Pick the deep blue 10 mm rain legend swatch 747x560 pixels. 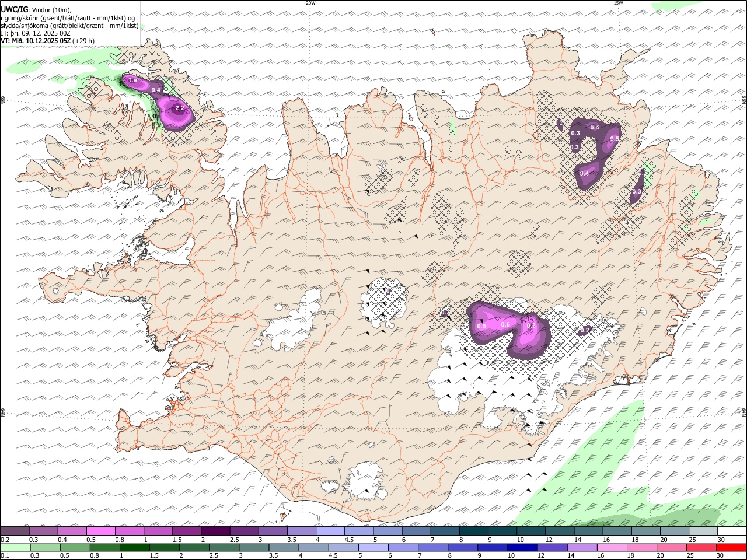point(521,548)
